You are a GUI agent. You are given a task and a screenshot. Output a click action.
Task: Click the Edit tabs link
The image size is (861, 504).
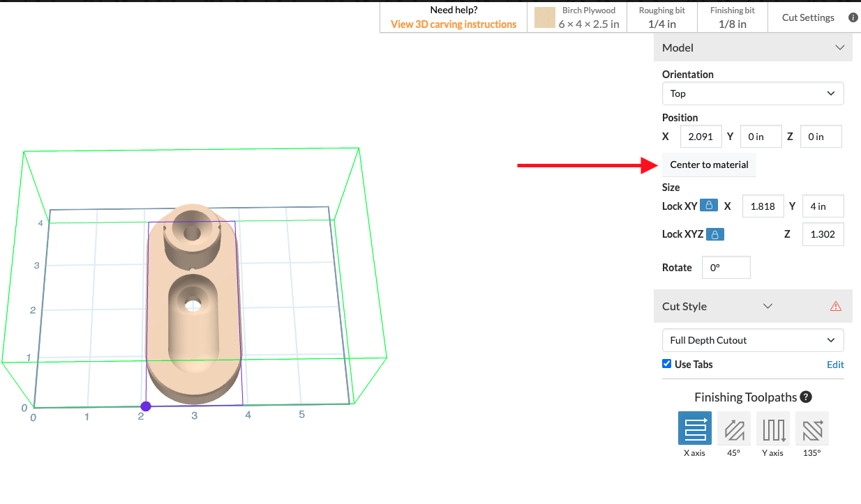point(835,365)
